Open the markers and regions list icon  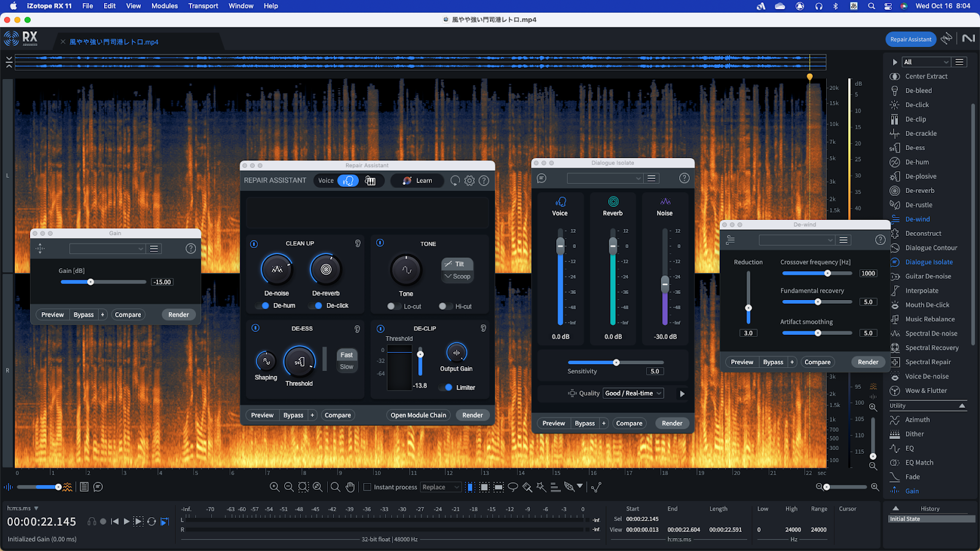click(x=84, y=487)
